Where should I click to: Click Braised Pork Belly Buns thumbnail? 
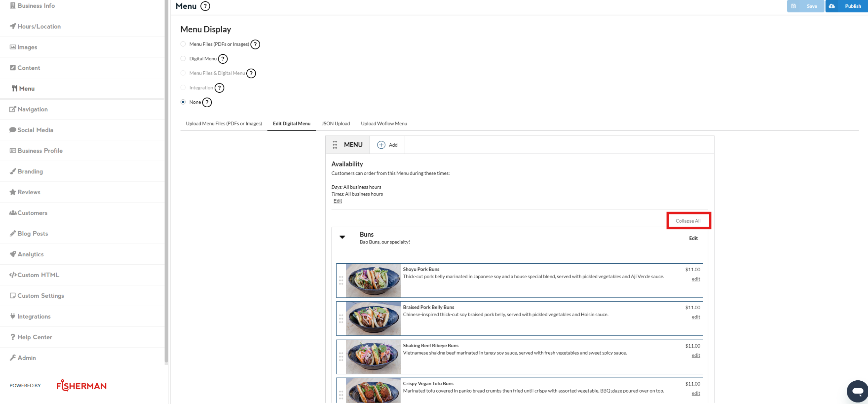(x=373, y=318)
